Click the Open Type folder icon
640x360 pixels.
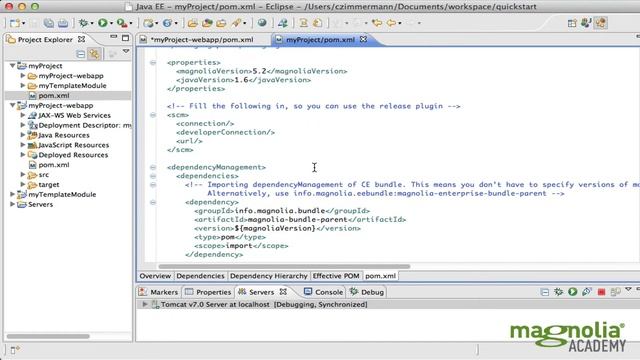click(207, 23)
